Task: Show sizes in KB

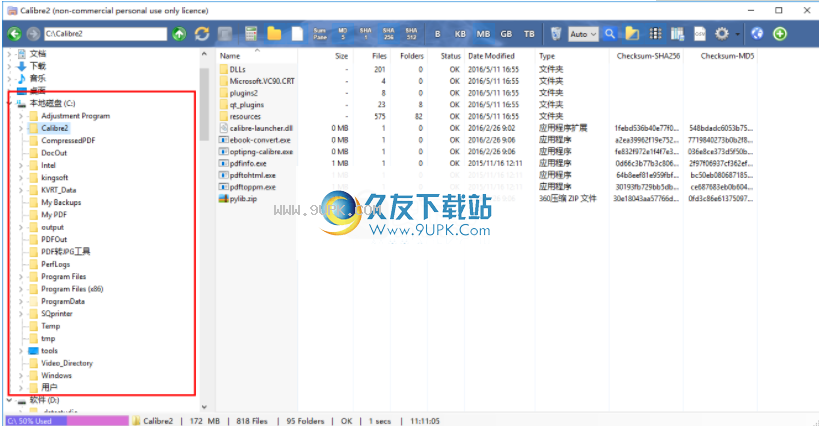Action: 460,34
